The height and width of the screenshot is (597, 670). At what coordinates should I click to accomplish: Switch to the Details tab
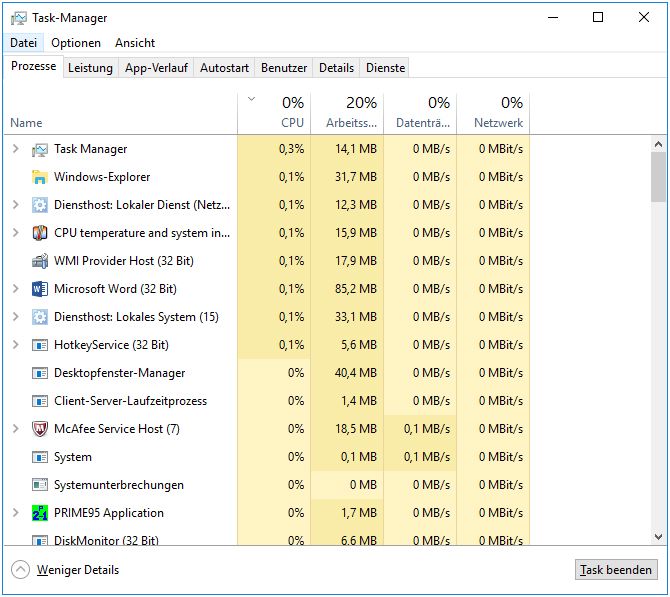[336, 68]
